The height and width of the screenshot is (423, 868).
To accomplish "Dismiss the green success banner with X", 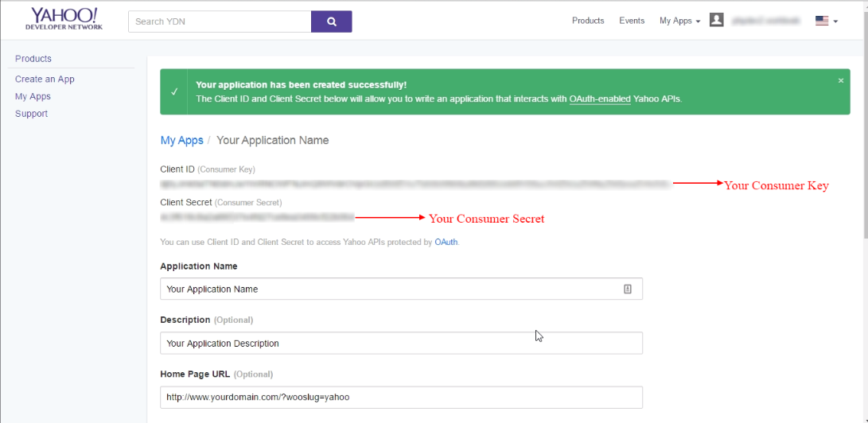I will 841,80.
